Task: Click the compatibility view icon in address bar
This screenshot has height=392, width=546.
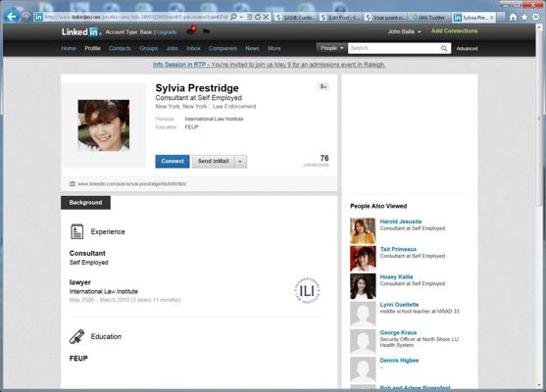Action: (250, 17)
